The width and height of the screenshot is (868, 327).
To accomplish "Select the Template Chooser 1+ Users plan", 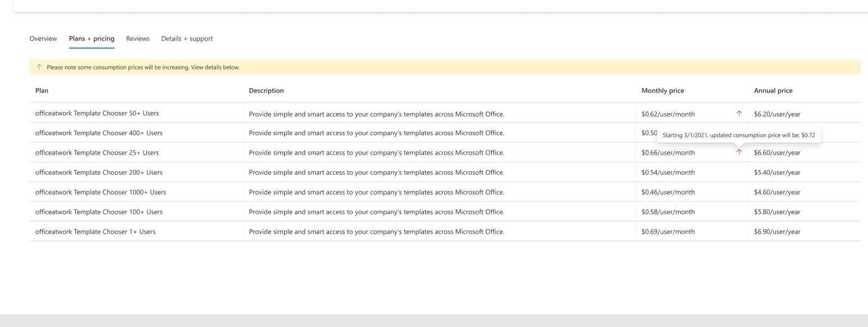I will tap(96, 231).
